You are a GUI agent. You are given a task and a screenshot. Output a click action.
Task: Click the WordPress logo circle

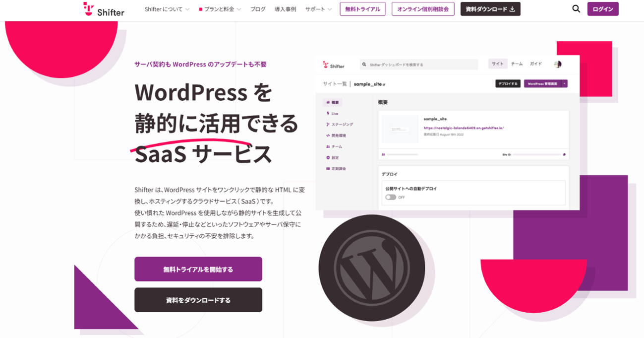(372, 268)
